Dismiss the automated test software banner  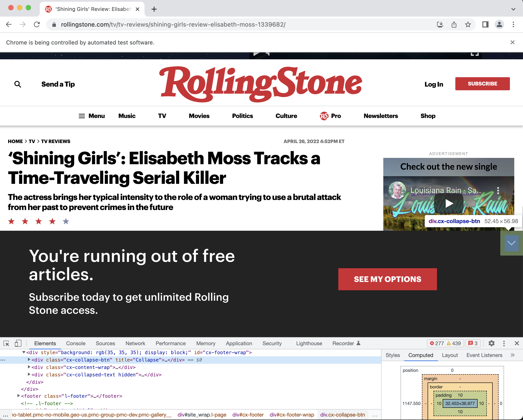click(x=512, y=42)
